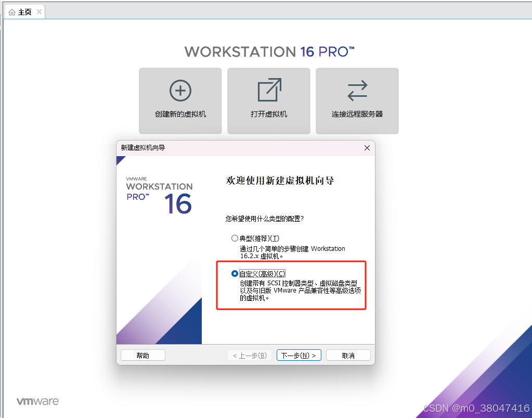532x418 pixels.
Task: Click the greyed 上一步(B) button
Action: pos(250,355)
